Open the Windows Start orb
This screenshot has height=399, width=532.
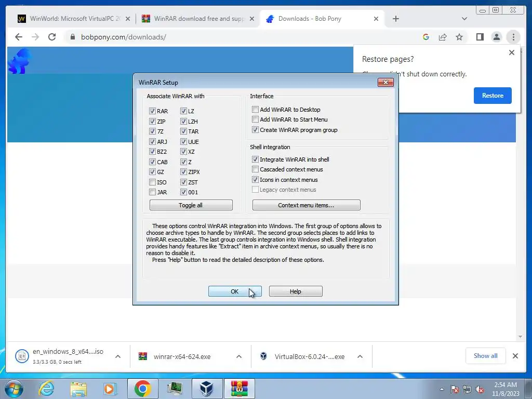(x=14, y=389)
